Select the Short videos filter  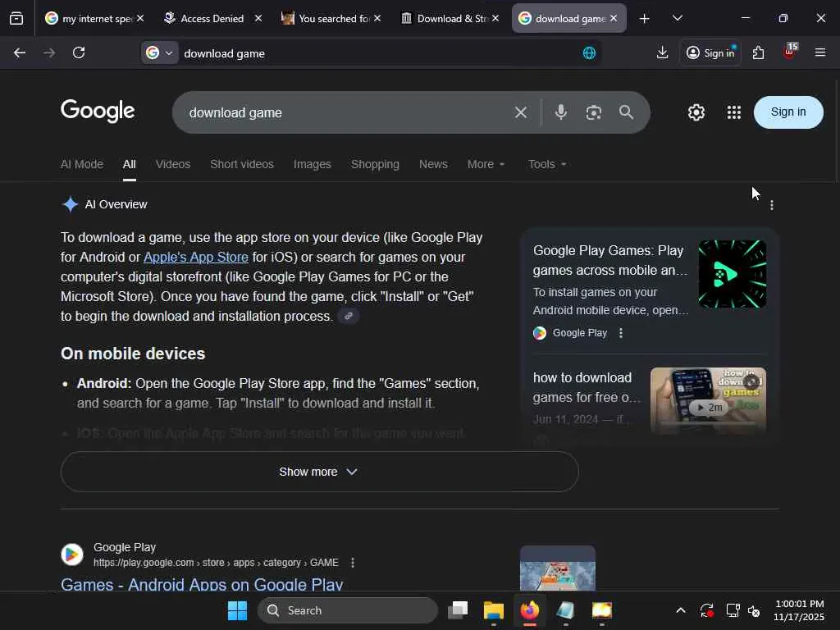[242, 164]
